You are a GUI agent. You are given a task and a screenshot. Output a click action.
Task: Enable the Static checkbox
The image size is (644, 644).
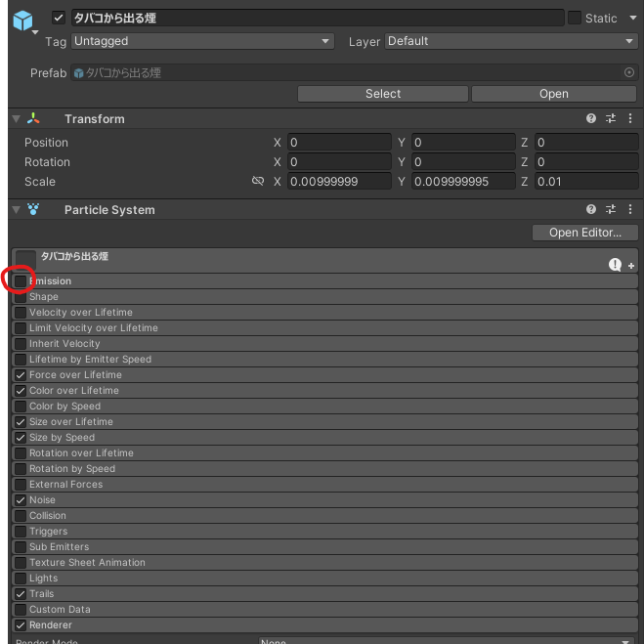pyautogui.click(x=575, y=18)
